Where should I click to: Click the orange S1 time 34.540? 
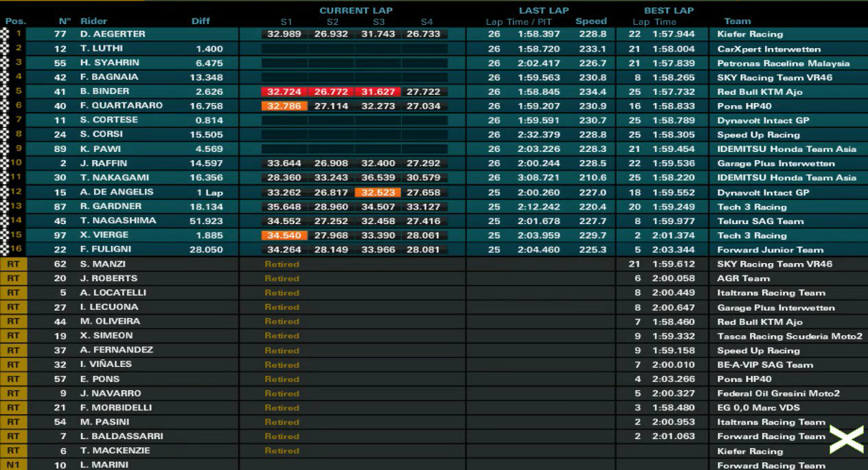coord(284,236)
